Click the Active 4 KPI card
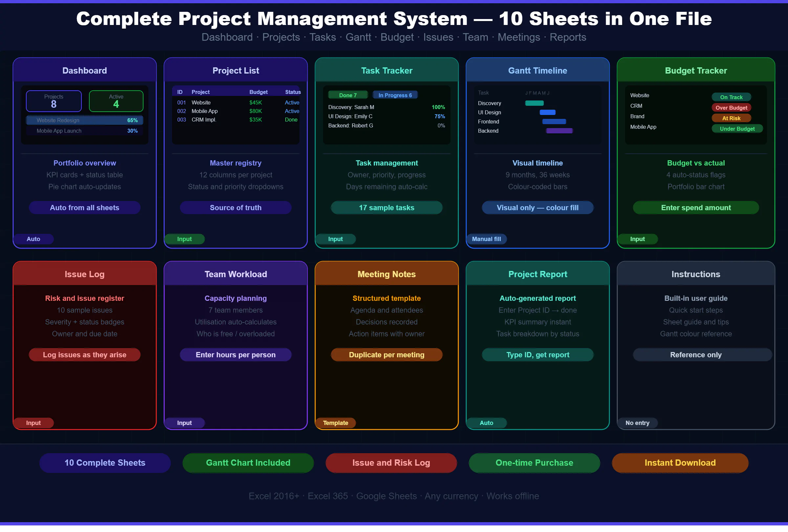 [116, 101]
